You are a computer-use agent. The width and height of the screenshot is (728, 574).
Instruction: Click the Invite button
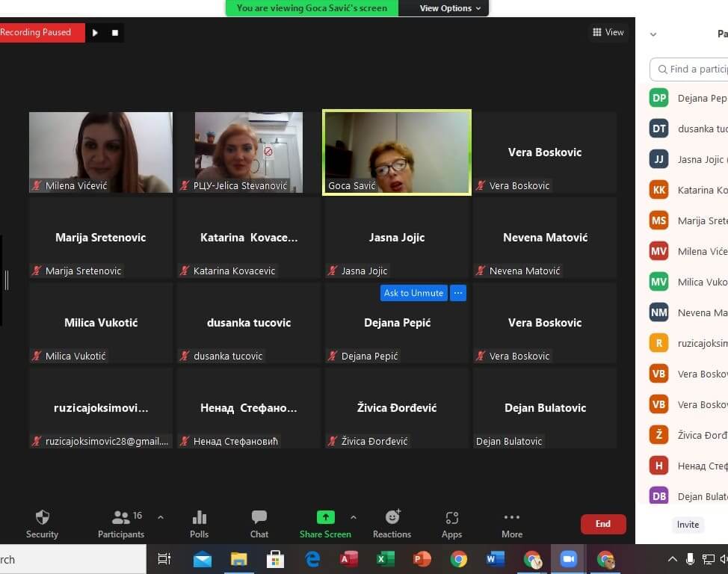688,525
